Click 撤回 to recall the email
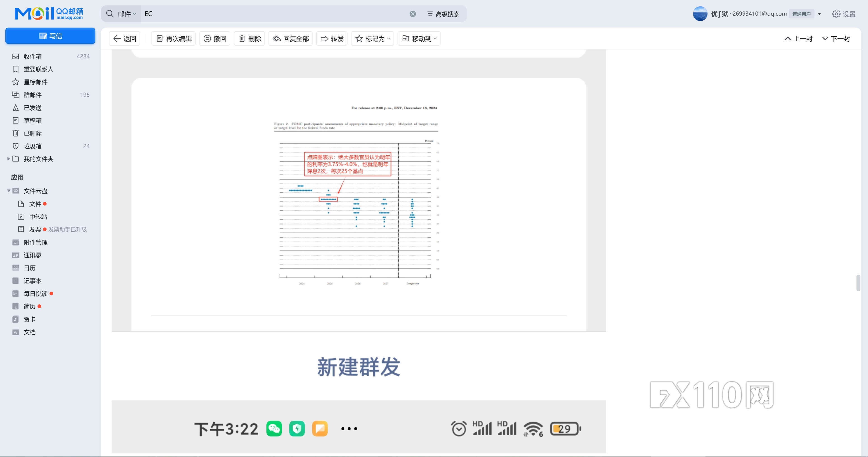The image size is (868, 457). point(215,39)
